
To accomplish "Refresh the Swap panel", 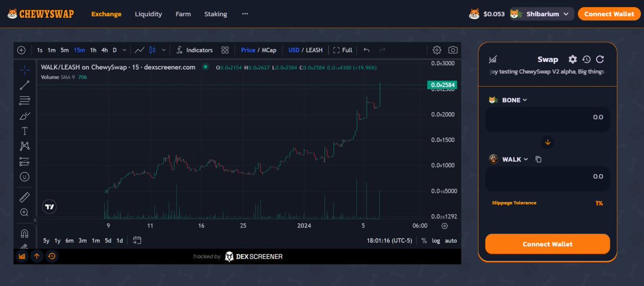I will (600, 60).
